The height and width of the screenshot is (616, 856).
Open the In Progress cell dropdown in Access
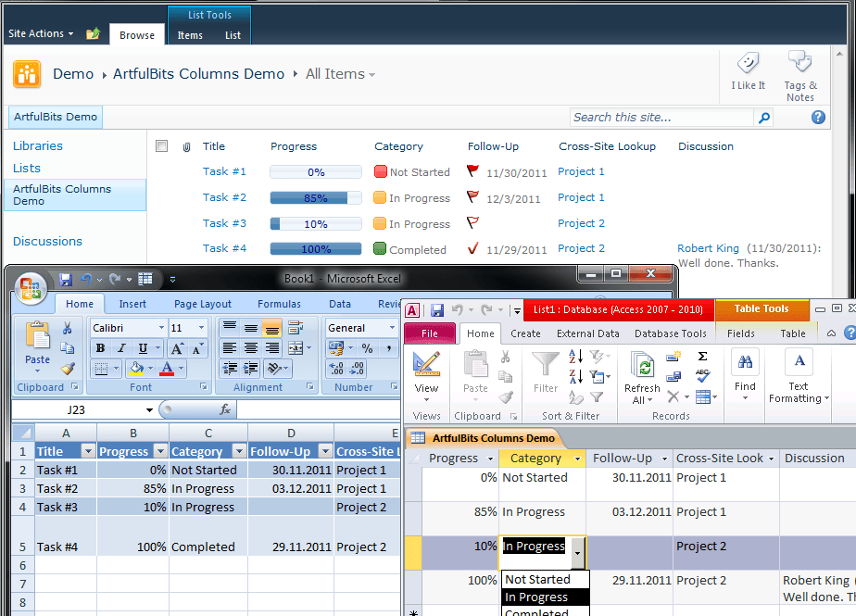(577, 553)
